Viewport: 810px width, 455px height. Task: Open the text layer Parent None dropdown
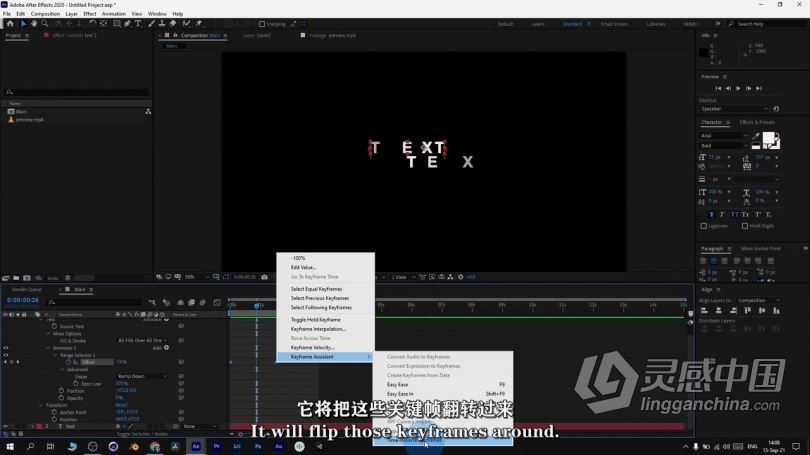(x=199, y=427)
